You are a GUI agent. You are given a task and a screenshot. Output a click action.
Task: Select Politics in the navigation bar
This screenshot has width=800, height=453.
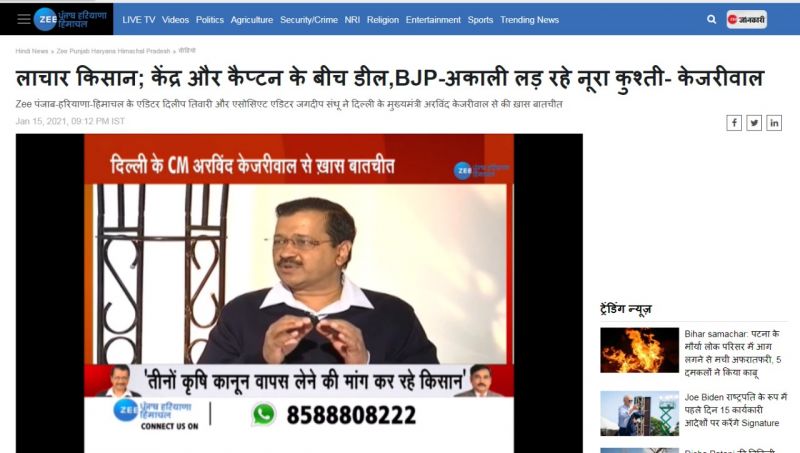(210, 20)
